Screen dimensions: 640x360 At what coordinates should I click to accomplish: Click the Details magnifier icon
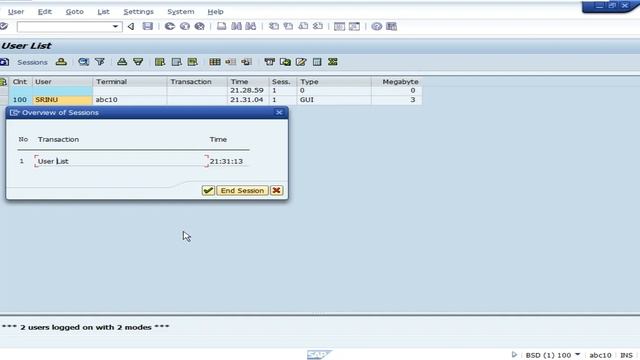[x=84, y=62]
